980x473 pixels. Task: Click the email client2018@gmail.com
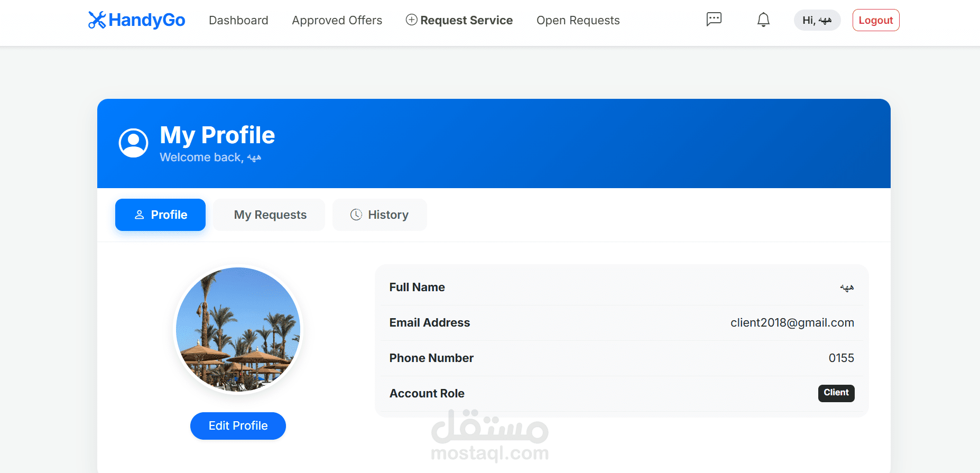pos(792,323)
